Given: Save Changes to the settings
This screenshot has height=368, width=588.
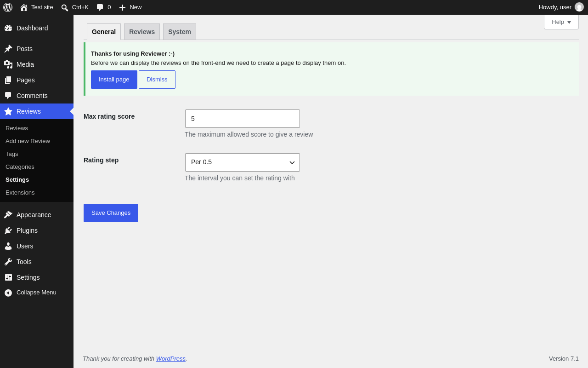Looking at the screenshot, I should pos(111,213).
